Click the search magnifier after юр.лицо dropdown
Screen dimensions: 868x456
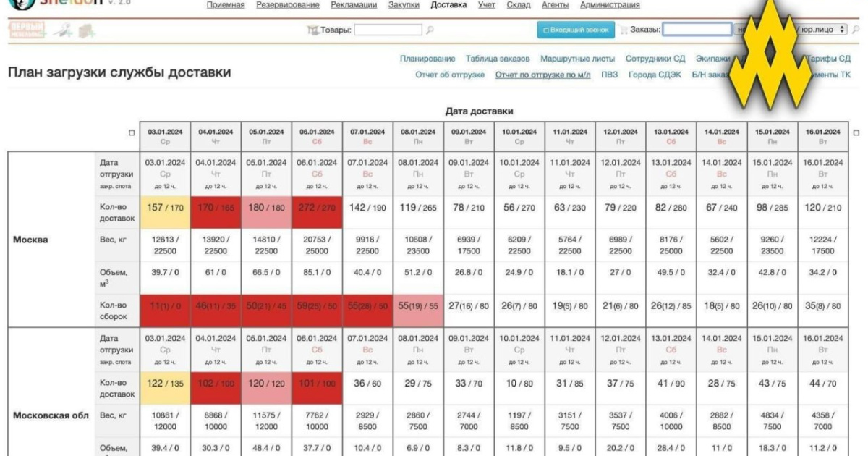pos(856,30)
